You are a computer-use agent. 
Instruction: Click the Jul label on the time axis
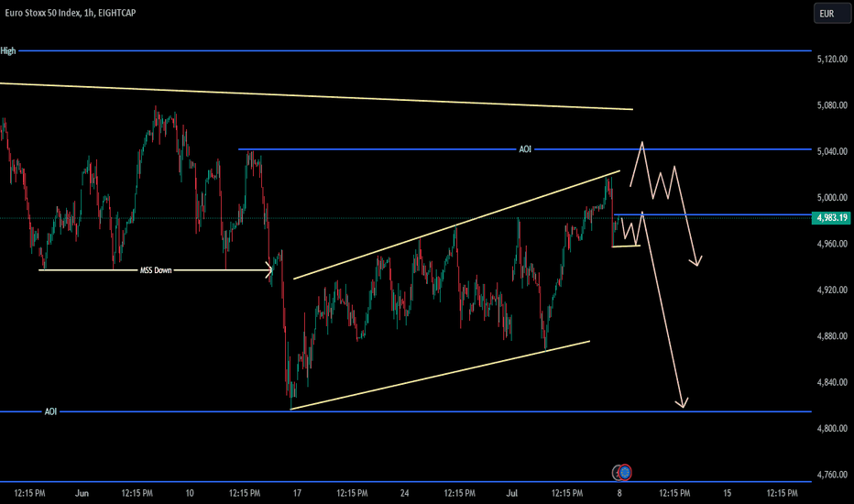[512, 494]
